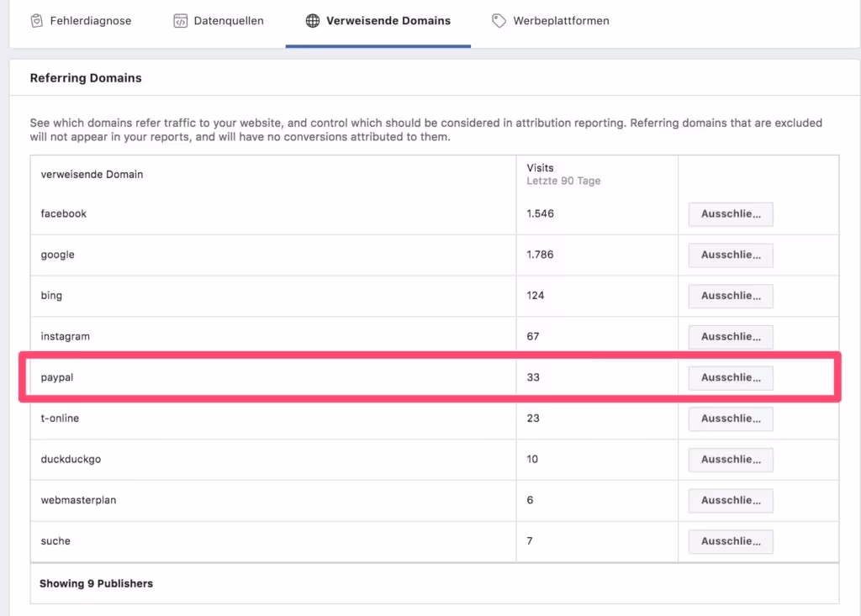Click the 6 visits value
This screenshot has width=861, height=616.
pos(530,500)
